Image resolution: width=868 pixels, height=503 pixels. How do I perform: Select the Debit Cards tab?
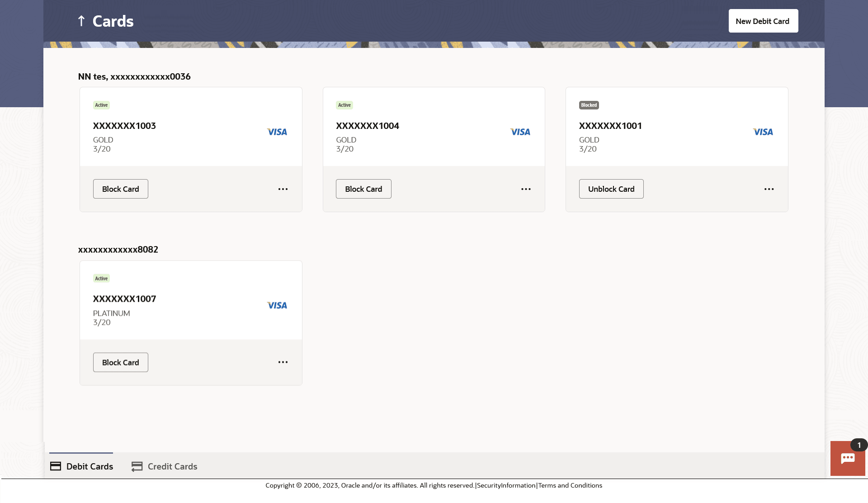(x=90, y=466)
